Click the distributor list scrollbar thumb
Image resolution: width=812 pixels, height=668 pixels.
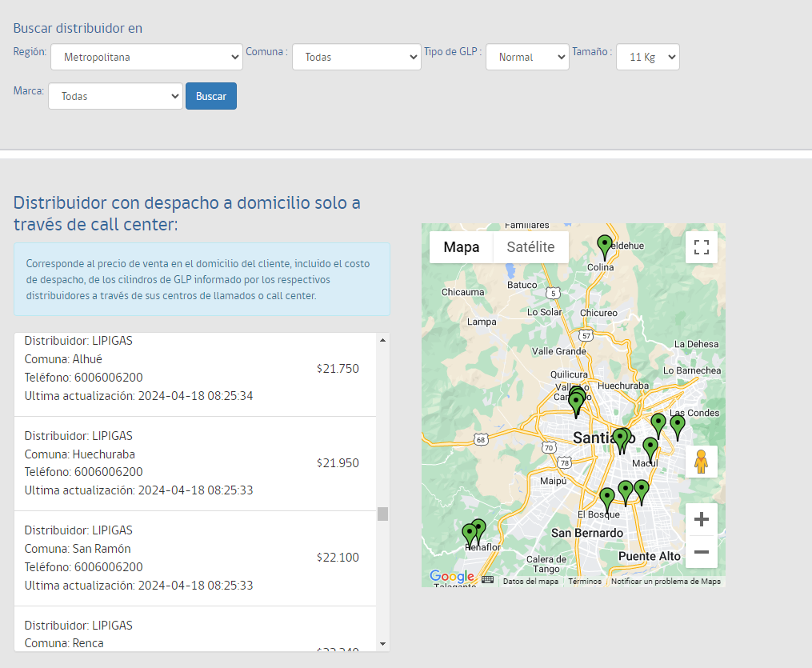tap(382, 514)
